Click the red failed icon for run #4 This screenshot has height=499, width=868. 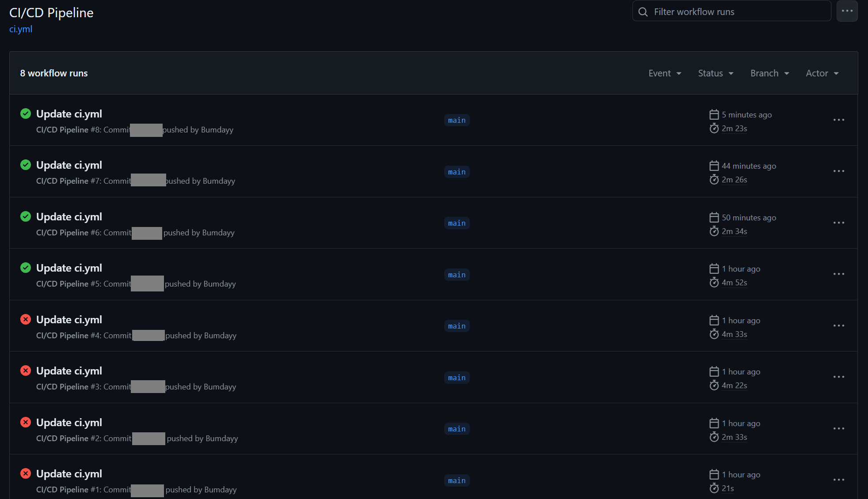pos(26,319)
